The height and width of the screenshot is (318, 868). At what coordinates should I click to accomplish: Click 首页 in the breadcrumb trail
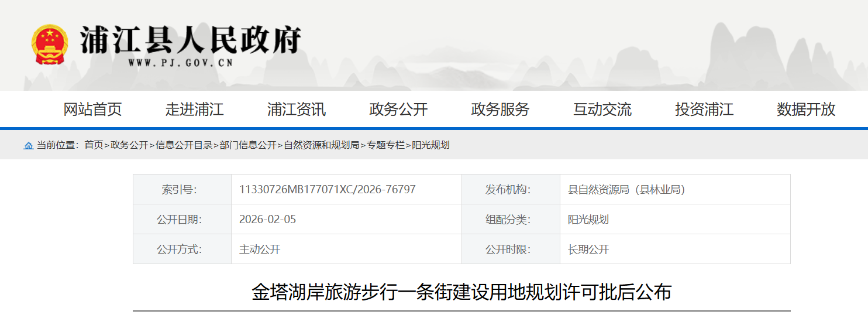(94, 145)
